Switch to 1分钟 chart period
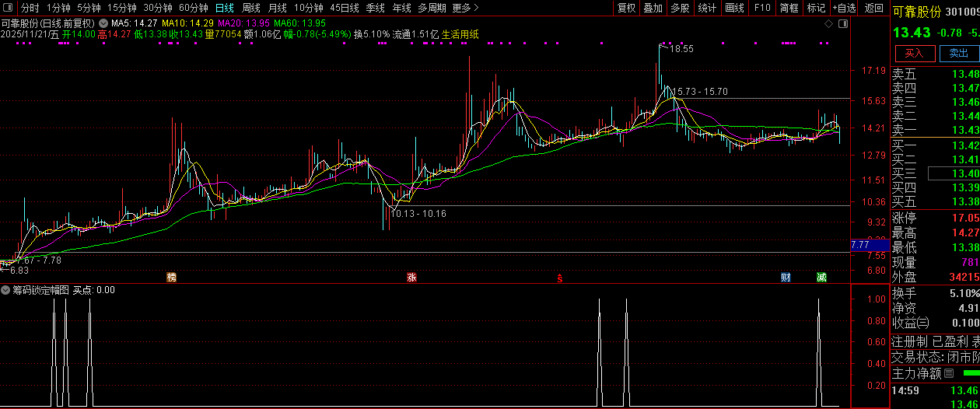The width and height of the screenshot is (980, 409). point(58,8)
